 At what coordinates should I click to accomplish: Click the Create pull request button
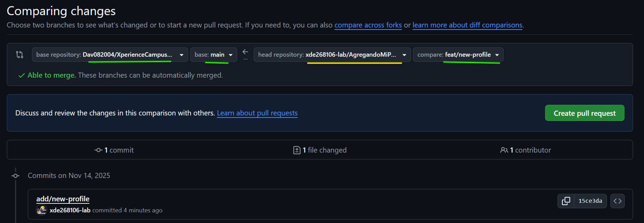click(584, 113)
